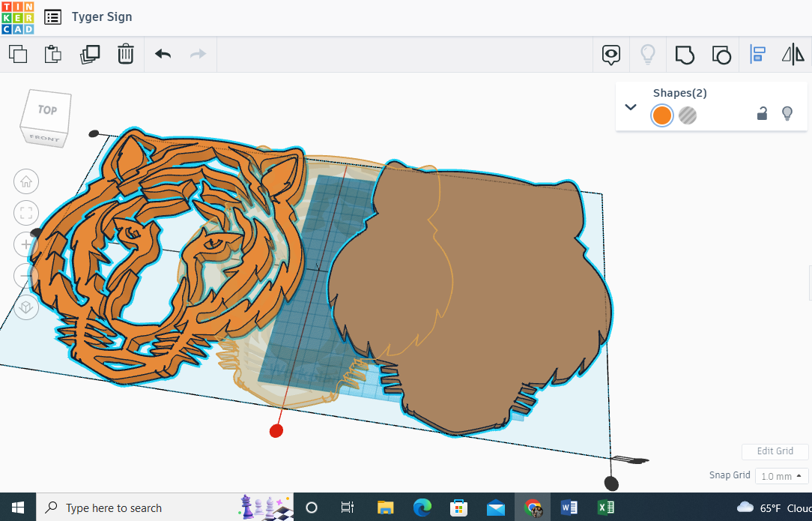Select the orange solid color swatch
This screenshot has height=521, width=812.
pos(662,115)
